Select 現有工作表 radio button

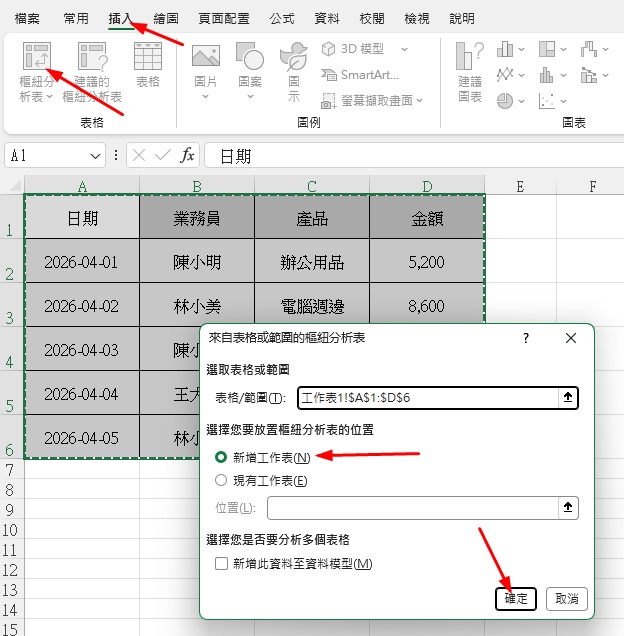click(221, 480)
